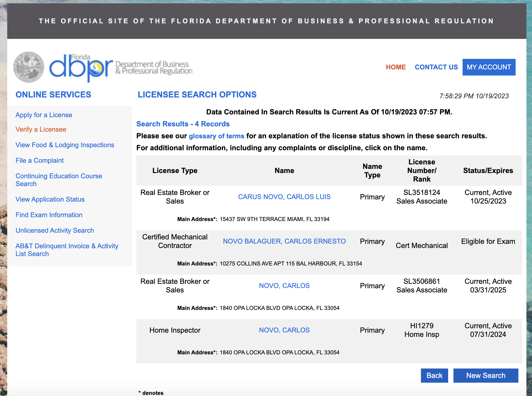The image size is (532, 396).
Task: Click the ONLINE SERVICES heading
Action: tap(53, 94)
